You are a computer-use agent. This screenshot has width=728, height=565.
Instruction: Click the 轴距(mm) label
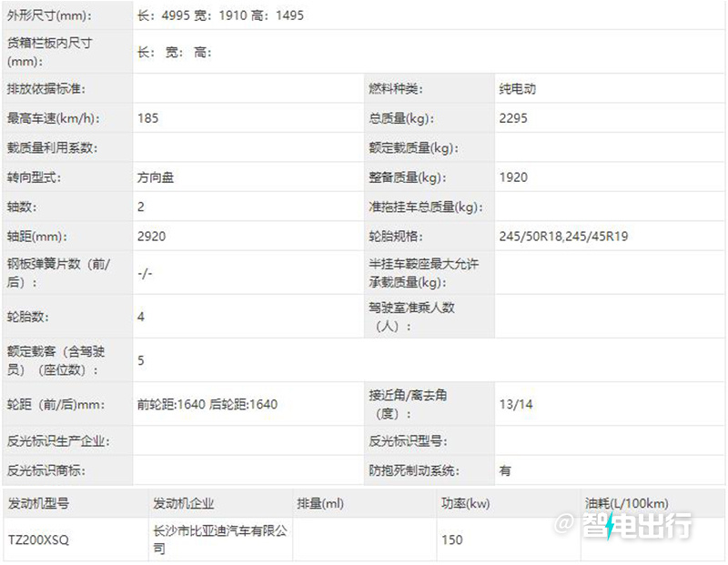36,236
